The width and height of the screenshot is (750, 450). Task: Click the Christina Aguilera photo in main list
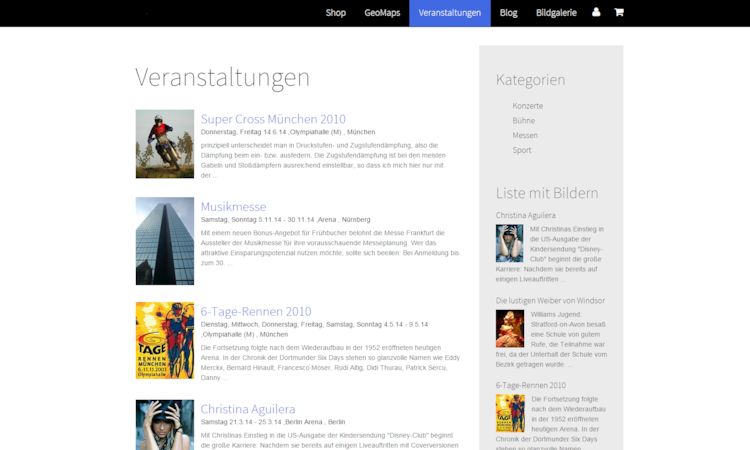pyautogui.click(x=165, y=425)
